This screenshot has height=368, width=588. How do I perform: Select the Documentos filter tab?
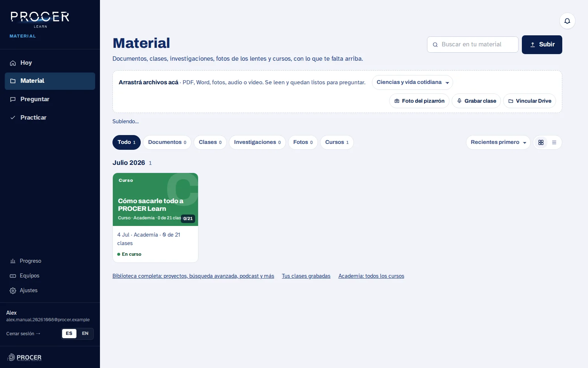click(x=167, y=142)
